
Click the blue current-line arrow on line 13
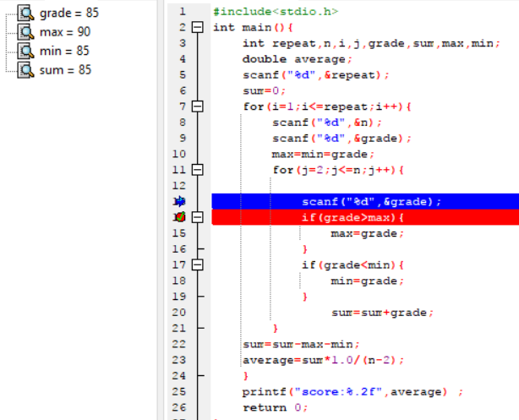click(x=180, y=201)
